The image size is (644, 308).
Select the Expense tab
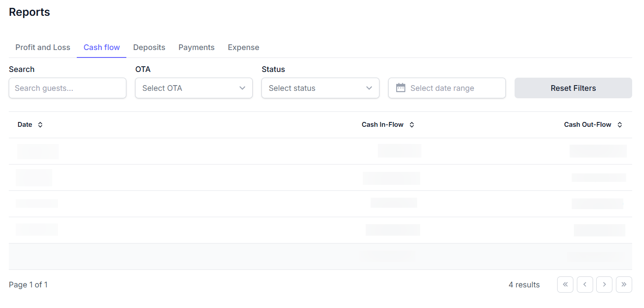pos(243,47)
